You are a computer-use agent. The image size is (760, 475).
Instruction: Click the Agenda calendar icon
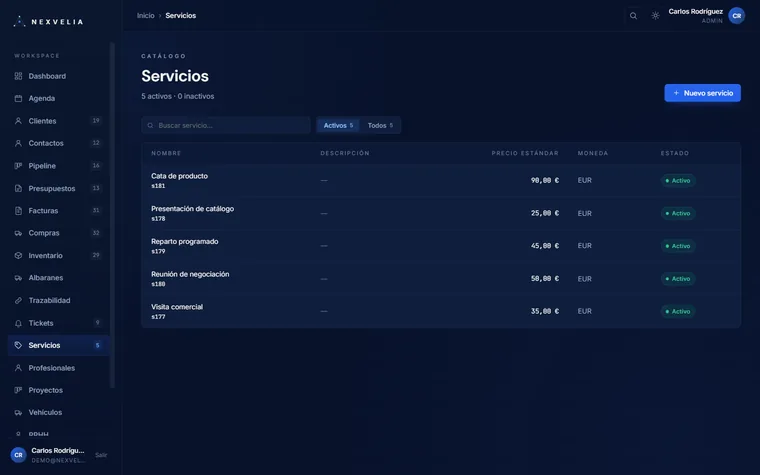[x=18, y=98]
